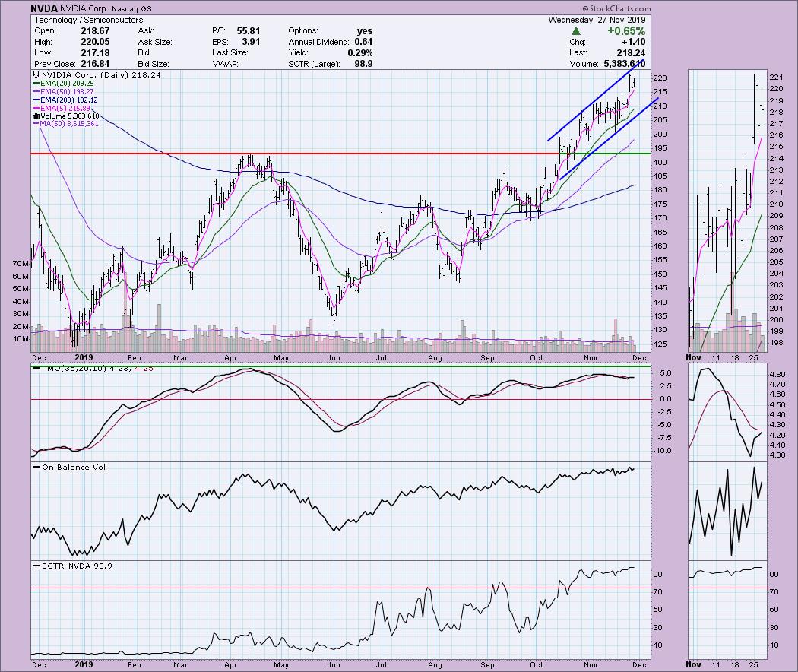Click the date Wednesday 27-Nov-2019
This screenshot has width=798, height=672.
coord(597,20)
